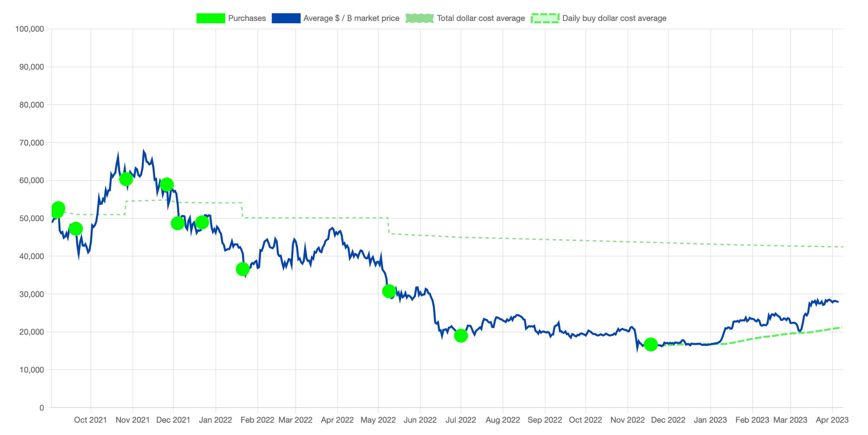Click the Jun 2022 axis label
868x435 pixels.
click(x=420, y=420)
